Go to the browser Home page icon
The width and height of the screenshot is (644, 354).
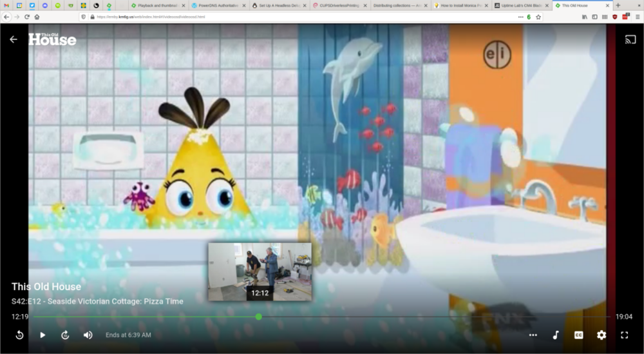click(37, 17)
